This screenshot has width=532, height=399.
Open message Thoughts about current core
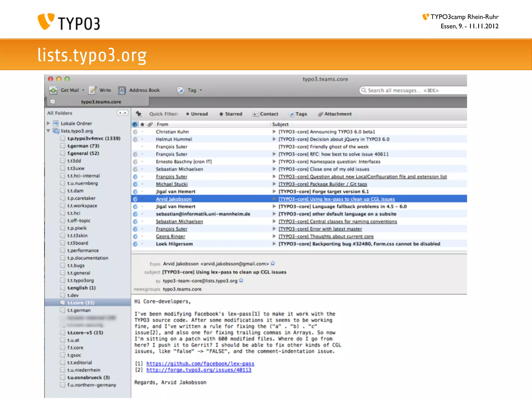(x=326, y=236)
